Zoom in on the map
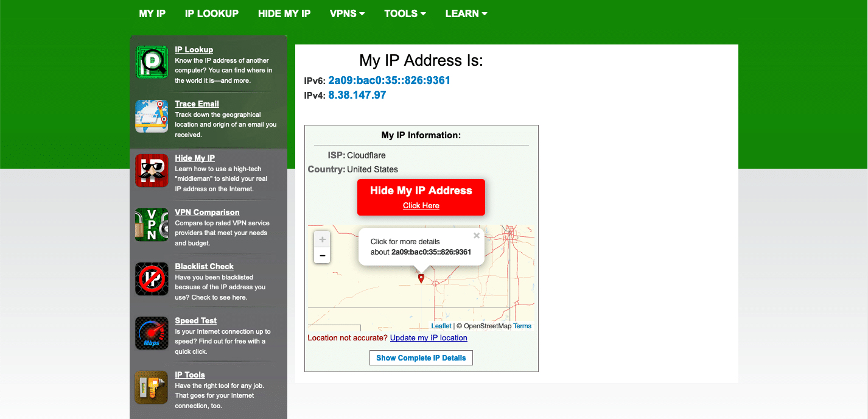The height and width of the screenshot is (419, 868). 322,239
